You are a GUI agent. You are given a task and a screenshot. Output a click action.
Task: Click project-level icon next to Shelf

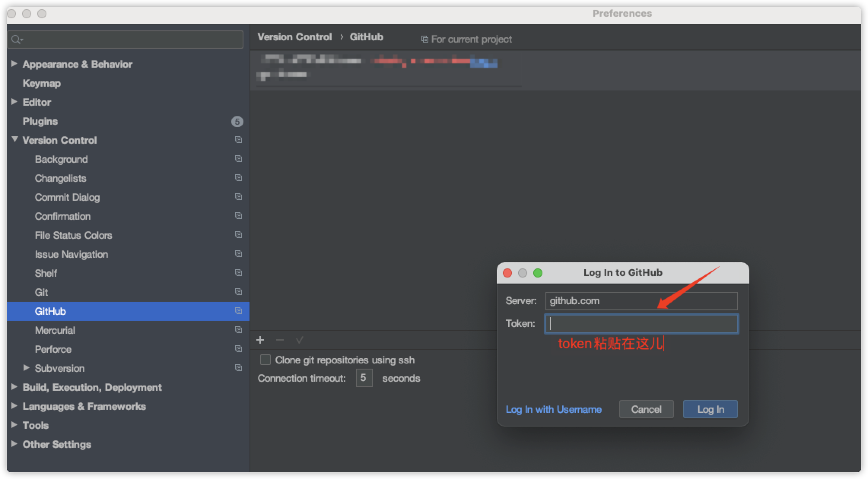tap(238, 273)
